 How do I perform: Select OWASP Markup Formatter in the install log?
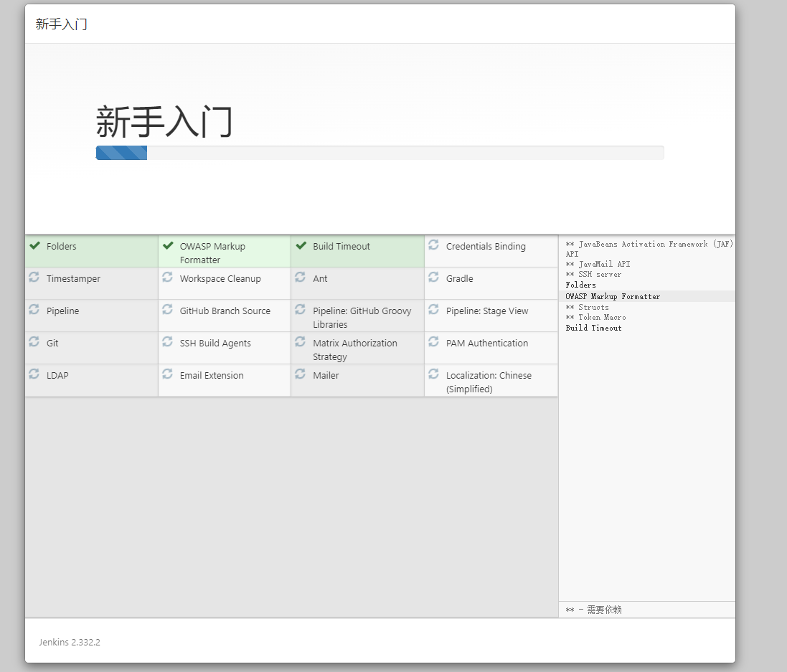click(613, 296)
